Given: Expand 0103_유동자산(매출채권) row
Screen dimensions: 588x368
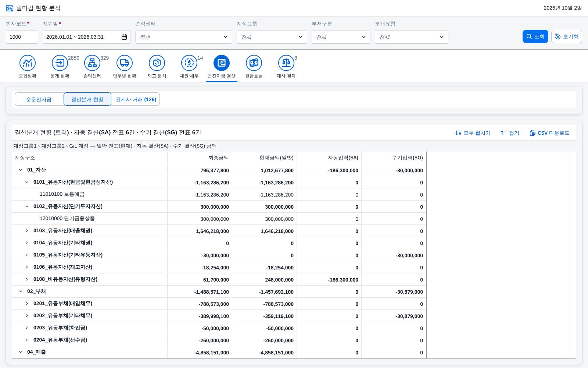Looking at the screenshot, I should click(x=27, y=231).
